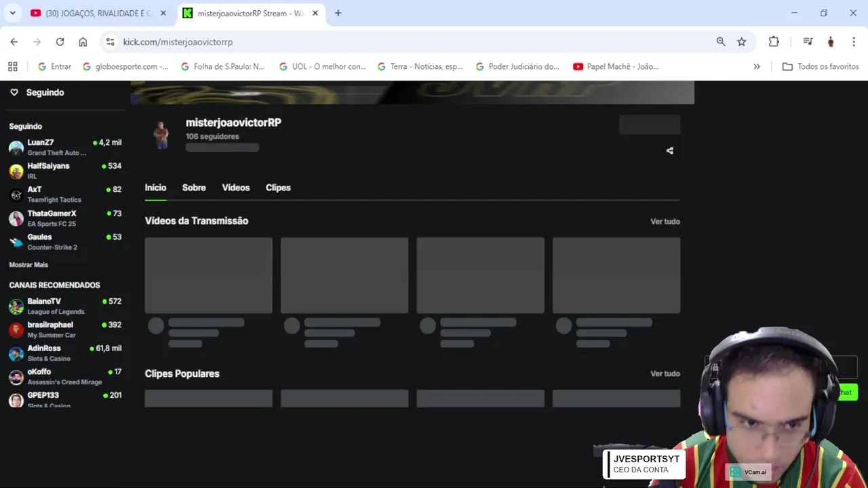Open the Terra Notícias bookmark
The width and height of the screenshot is (868, 488).
coord(420,66)
